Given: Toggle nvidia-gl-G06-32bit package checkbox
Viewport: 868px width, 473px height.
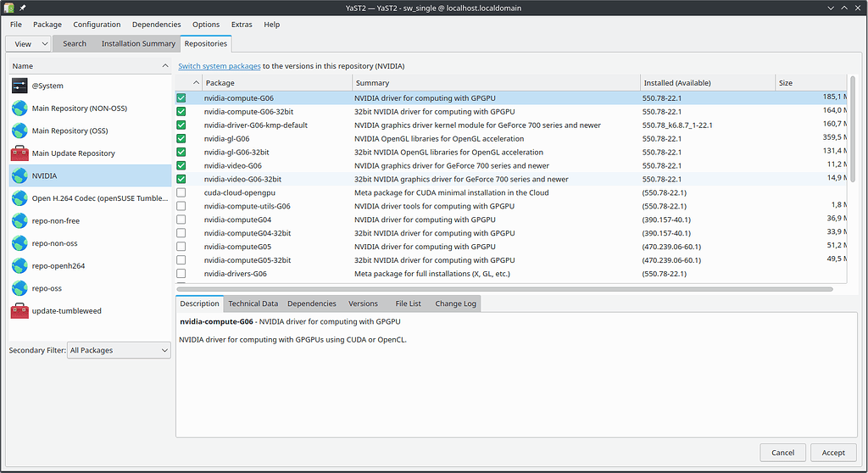Looking at the screenshot, I should [181, 152].
